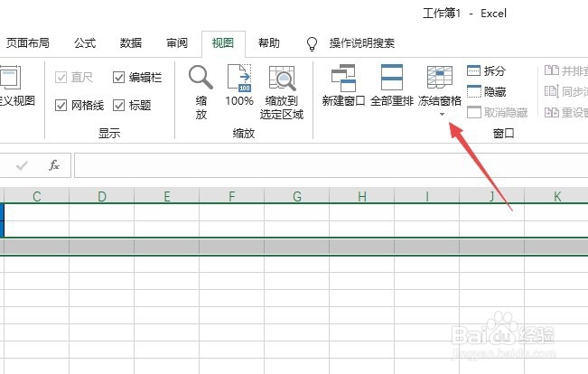Switch to the Page Layout (页面布局) tab
Image resolution: width=588 pixels, height=374 pixels.
(27, 43)
